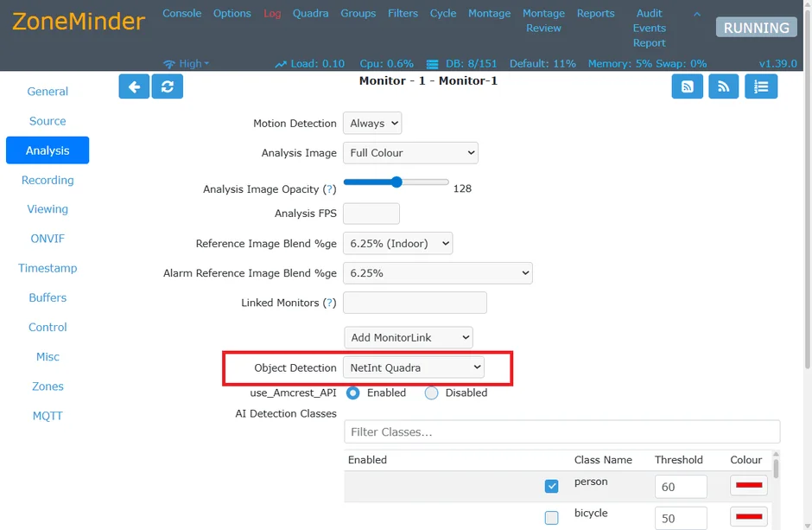Collapse the nav bar with the up chevron
The width and height of the screenshot is (812, 530).
click(697, 14)
